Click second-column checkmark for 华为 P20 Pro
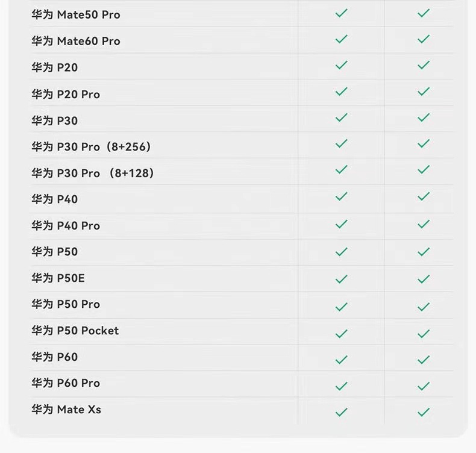 [x=424, y=92]
